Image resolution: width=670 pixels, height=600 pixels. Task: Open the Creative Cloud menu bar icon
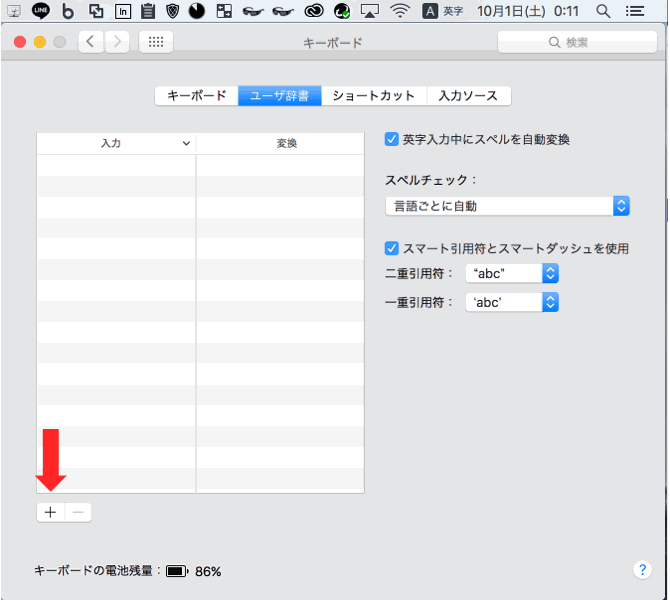point(314,11)
